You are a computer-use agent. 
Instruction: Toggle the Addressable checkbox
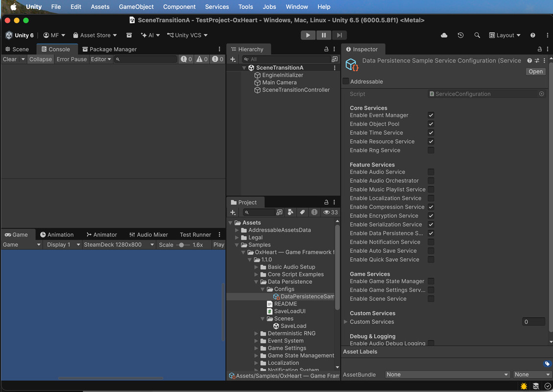(x=346, y=81)
